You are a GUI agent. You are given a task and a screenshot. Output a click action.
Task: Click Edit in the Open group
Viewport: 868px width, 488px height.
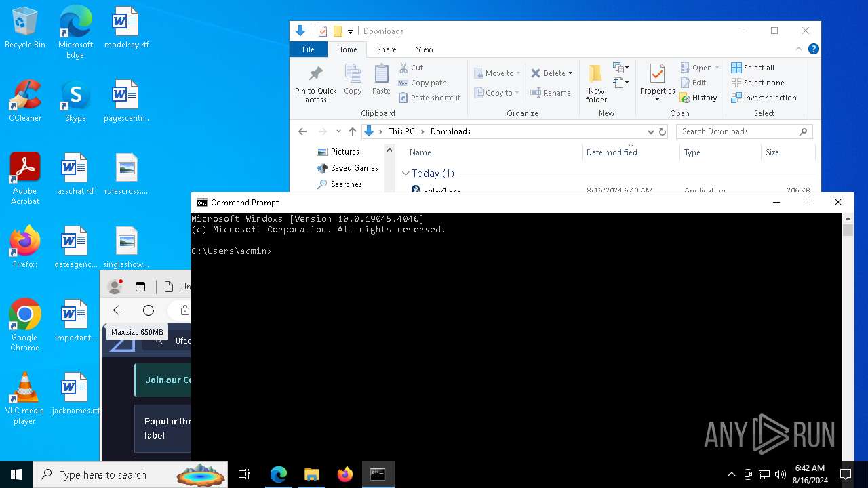(x=693, y=83)
